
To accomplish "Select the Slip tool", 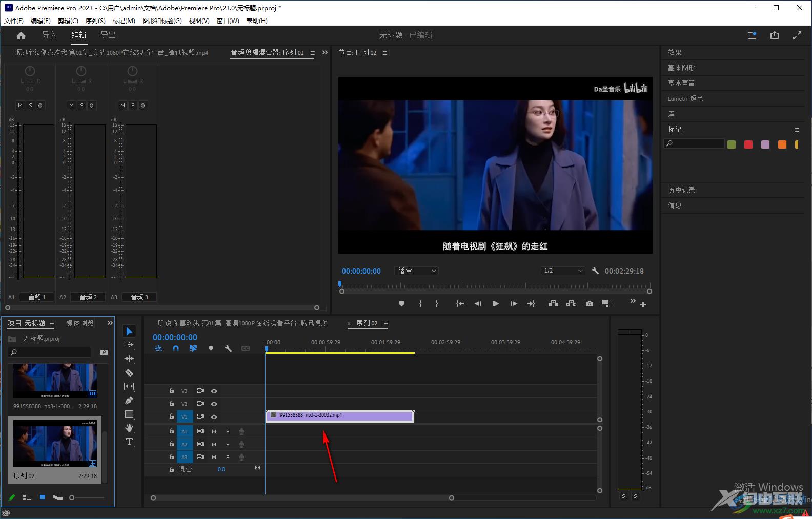I will (129, 386).
